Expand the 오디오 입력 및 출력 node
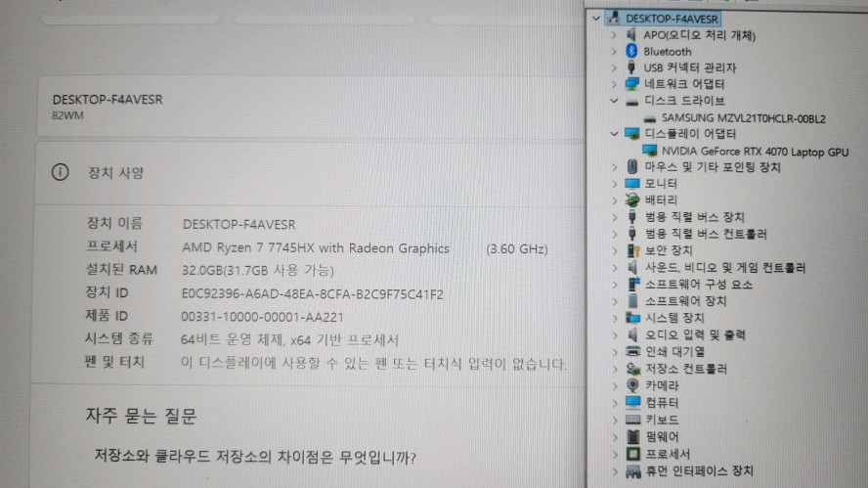 click(x=615, y=334)
